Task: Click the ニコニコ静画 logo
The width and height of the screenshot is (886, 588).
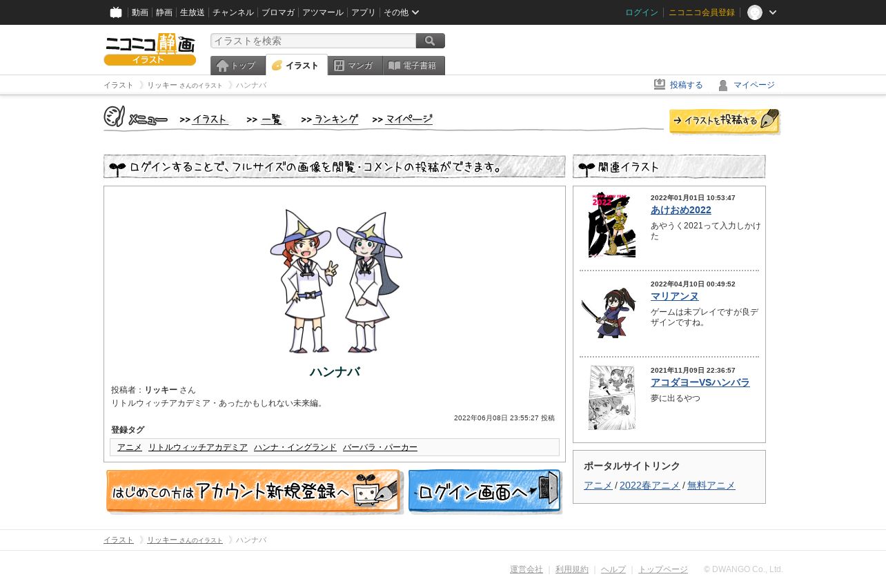Action: [x=150, y=50]
